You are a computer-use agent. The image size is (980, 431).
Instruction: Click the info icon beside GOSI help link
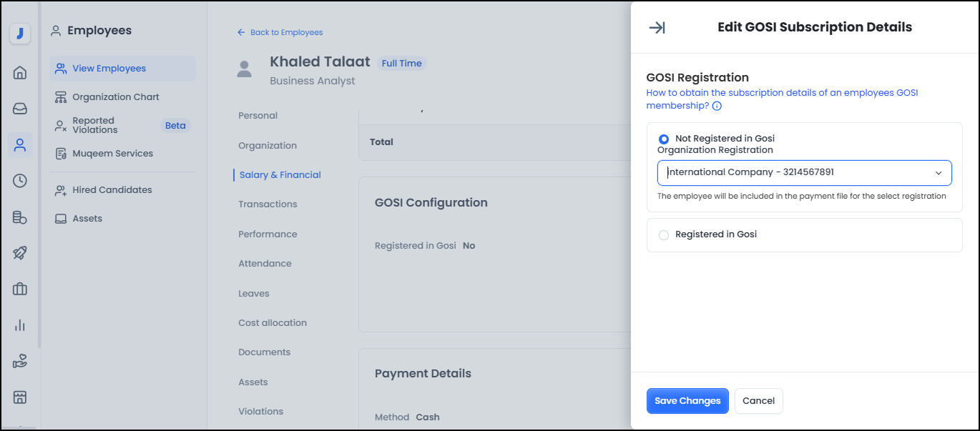(x=717, y=106)
